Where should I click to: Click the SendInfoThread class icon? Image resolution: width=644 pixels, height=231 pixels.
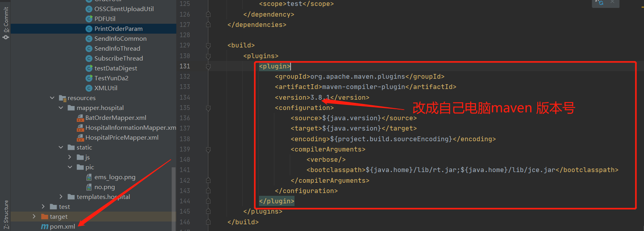pyautogui.click(x=89, y=48)
